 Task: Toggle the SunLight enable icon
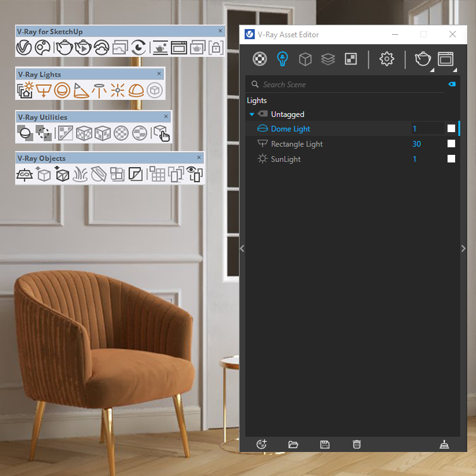[x=262, y=159]
